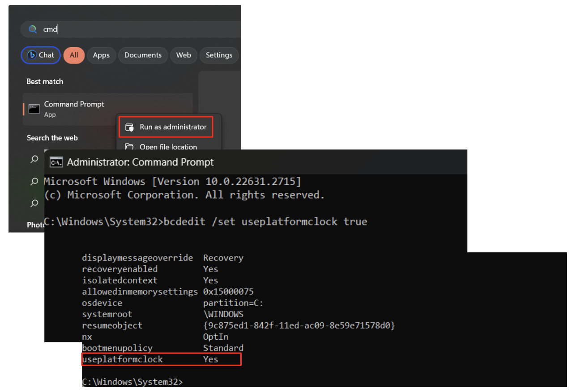Click the bcdedit /set useplatformclock true command

(x=265, y=222)
